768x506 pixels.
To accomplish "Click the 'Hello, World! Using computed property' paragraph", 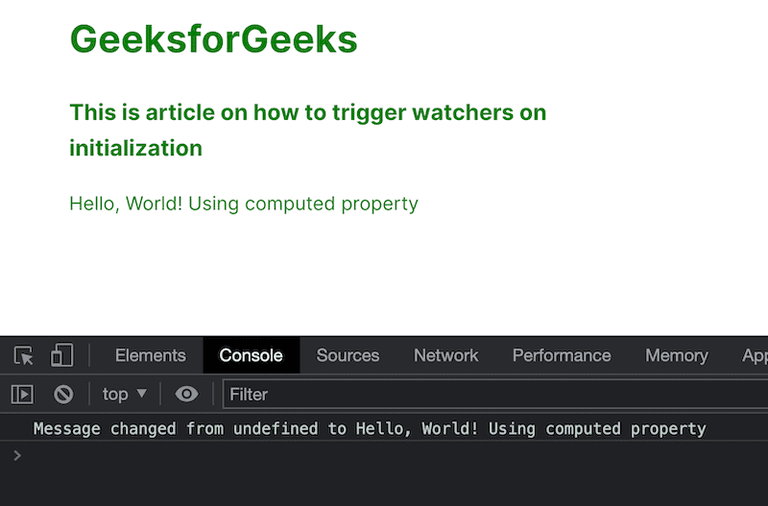I will coord(243,204).
